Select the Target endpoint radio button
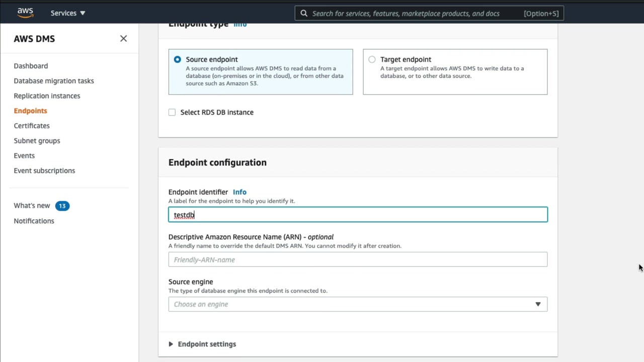Image resolution: width=644 pixels, height=362 pixels. pos(372,59)
